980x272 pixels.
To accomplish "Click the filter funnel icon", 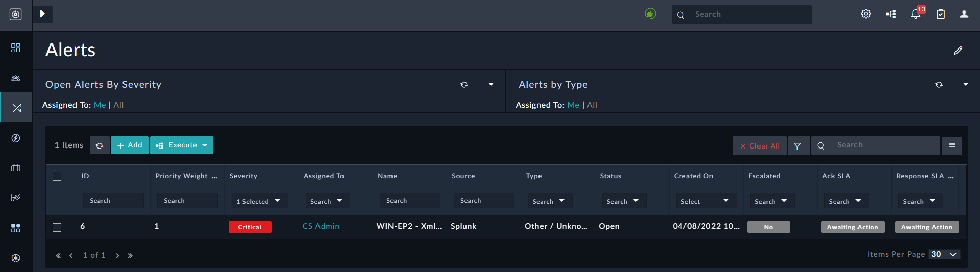I will tap(797, 146).
